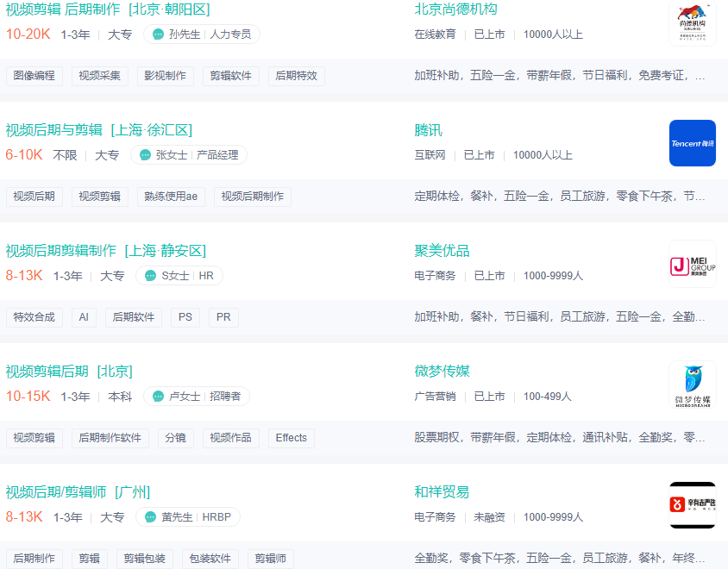The height and width of the screenshot is (569, 728).
Task: Click 广告营销 industry label
Action: tap(435, 397)
